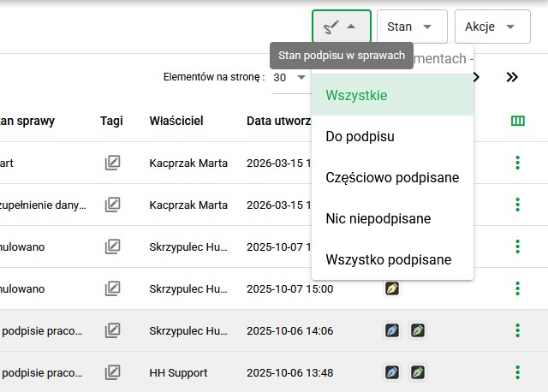Choose Częściowo podpisane option
Image resolution: width=548 pixels, height=392 pixels.
[392, 177]
